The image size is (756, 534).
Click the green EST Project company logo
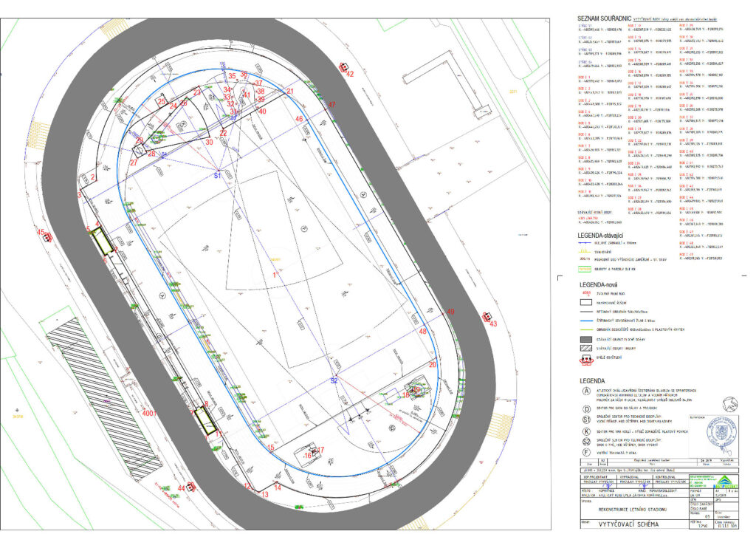pos(727,481)
